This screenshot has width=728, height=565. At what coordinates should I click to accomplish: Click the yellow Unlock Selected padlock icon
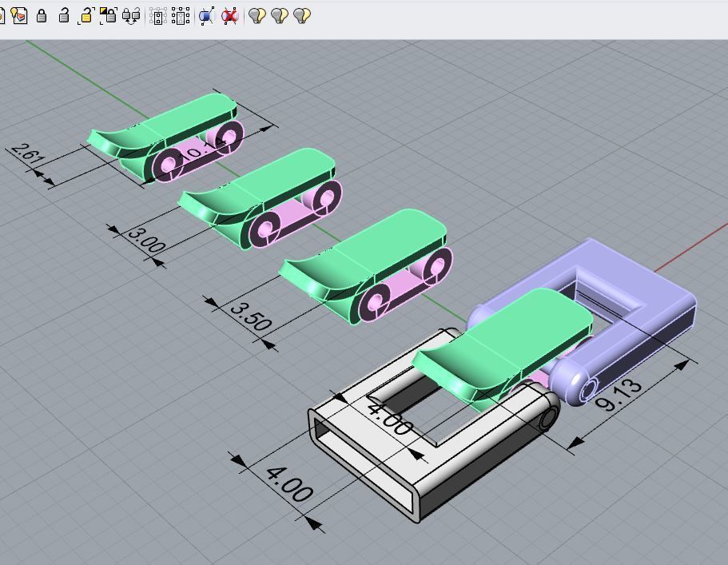pos(86,16)
